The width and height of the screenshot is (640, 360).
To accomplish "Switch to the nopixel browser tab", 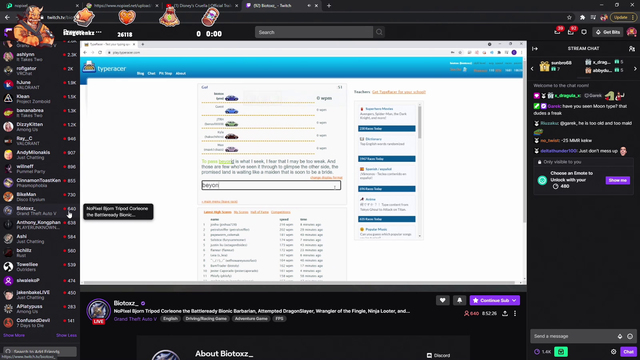I will (41, 6).
